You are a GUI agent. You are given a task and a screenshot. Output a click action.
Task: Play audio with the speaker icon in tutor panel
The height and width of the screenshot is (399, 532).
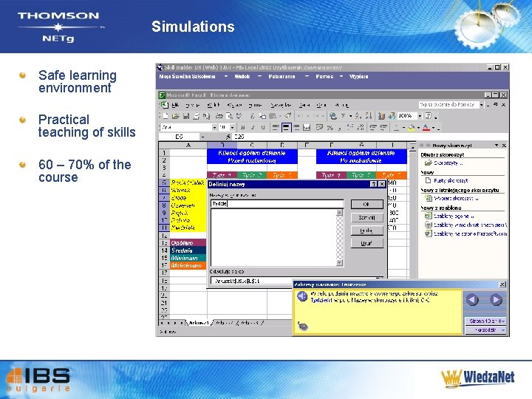302,296
